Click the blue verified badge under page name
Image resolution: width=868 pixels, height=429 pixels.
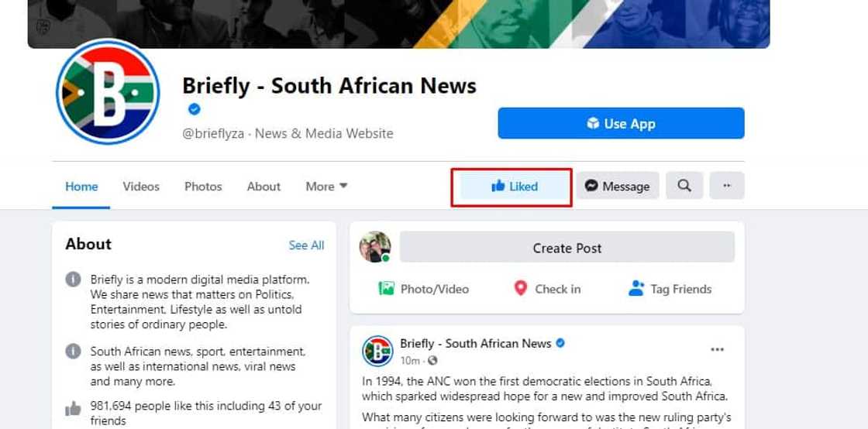pos(195,109)
